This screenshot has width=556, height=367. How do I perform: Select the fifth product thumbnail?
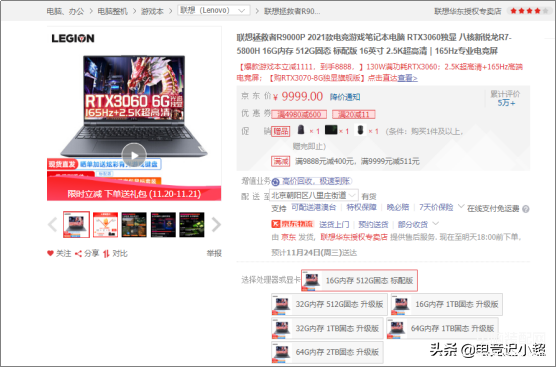192,224
